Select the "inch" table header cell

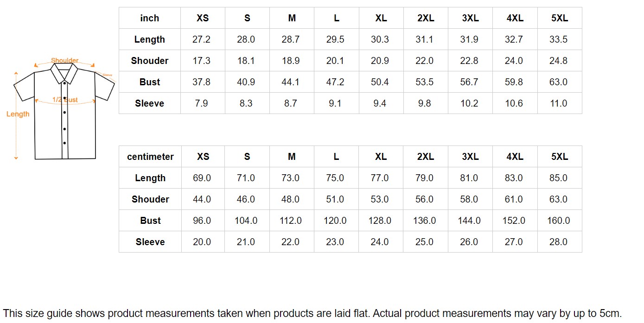149,18
